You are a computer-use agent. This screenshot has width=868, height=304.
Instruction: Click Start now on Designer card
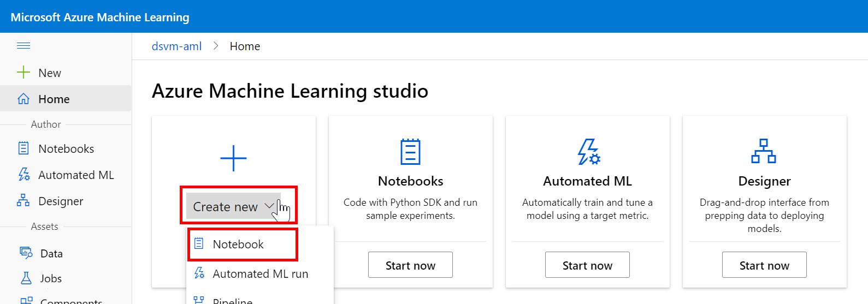pyautogui.click(x=764, y=265)
